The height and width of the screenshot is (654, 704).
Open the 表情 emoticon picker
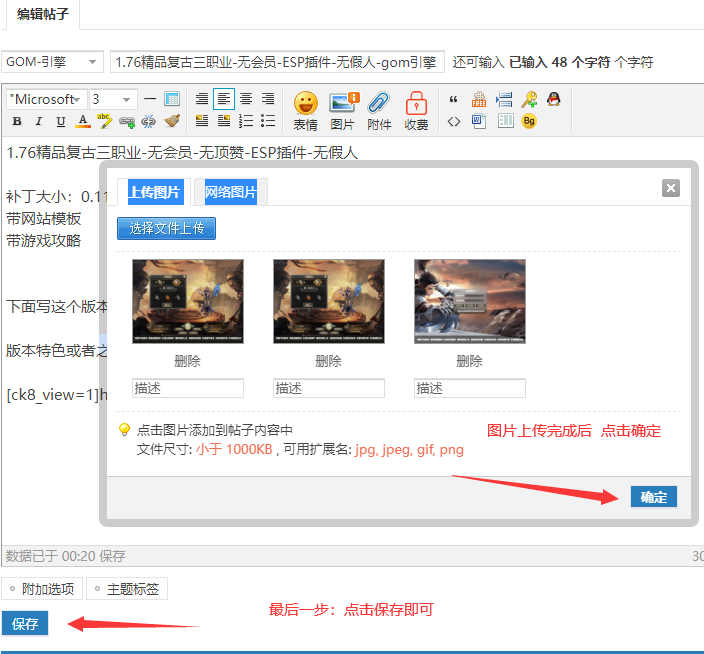(x=305, y=110)
